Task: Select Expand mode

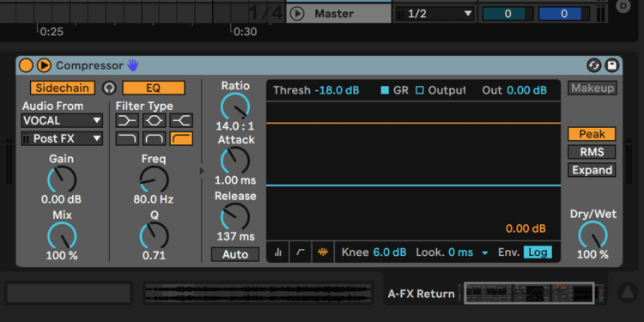Action: tap(592, 170)
